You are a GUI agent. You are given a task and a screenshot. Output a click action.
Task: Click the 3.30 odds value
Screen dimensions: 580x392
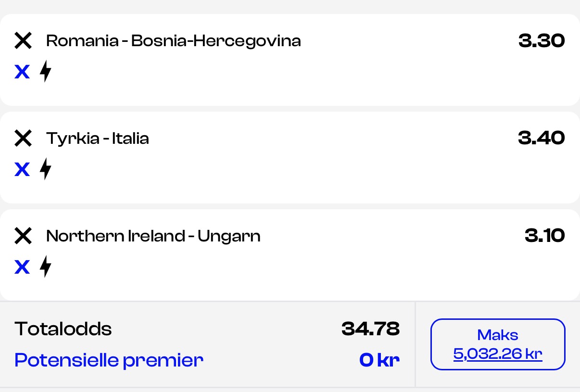click(x=542, y=41)
